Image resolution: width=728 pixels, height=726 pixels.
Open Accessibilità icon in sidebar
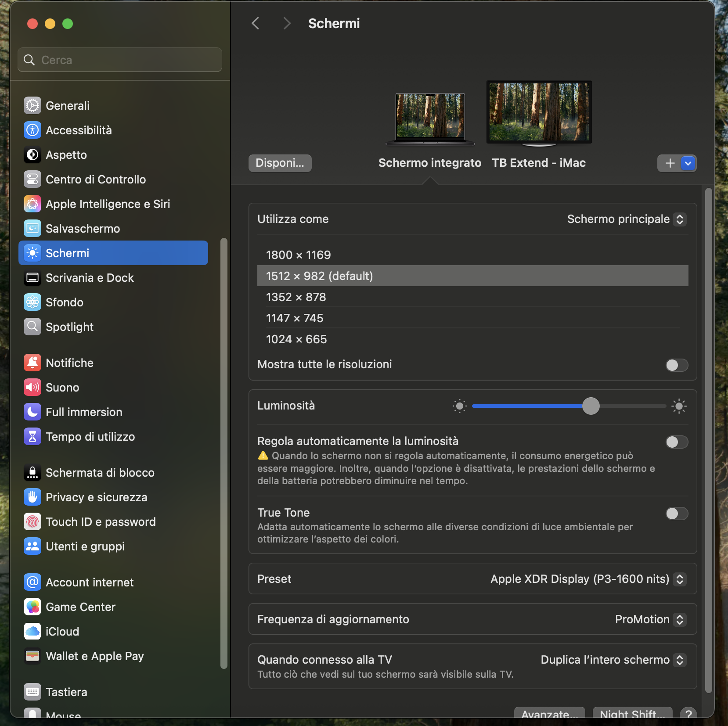[x=32, y=130]
